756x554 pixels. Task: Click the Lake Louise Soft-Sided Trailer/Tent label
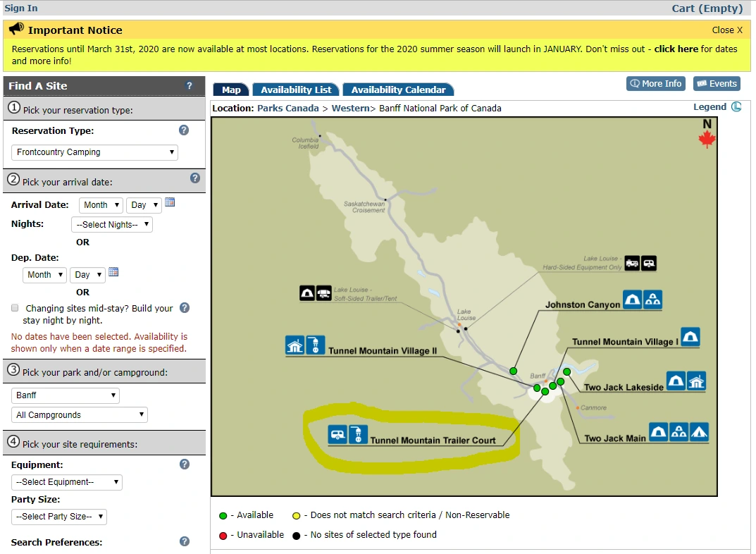coord(365,294)
